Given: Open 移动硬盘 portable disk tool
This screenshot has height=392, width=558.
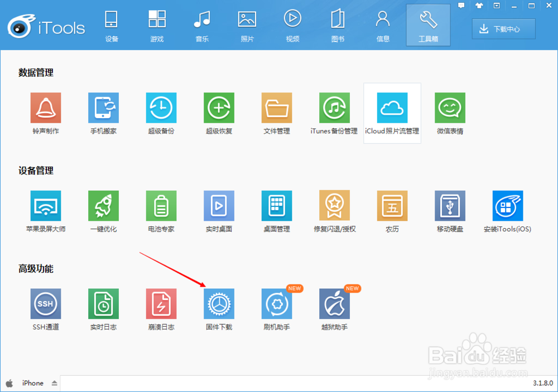Looking at the screenshot, I should [450, 206].
